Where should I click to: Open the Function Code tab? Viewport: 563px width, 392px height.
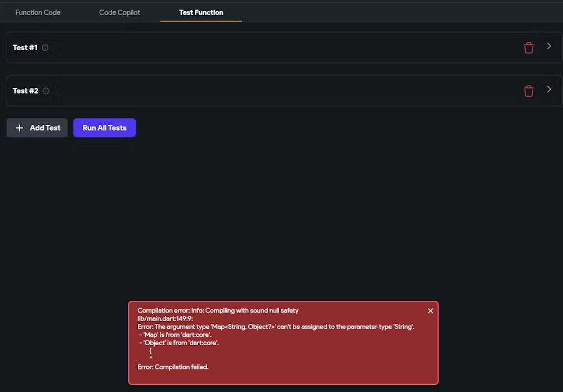[38, 12]
